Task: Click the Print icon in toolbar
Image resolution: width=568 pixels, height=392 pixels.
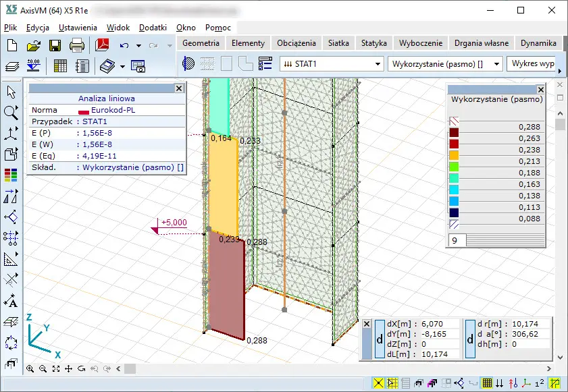Action: coord(77,46)
